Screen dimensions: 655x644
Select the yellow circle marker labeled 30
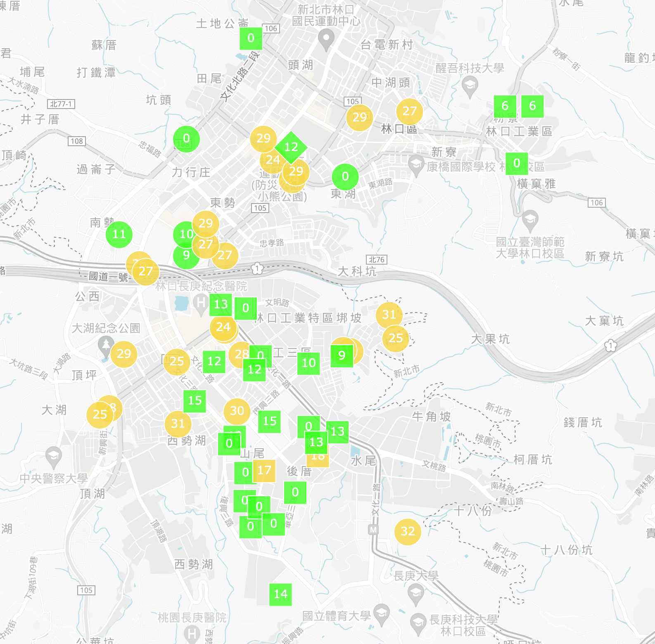(x=237, y=411)
